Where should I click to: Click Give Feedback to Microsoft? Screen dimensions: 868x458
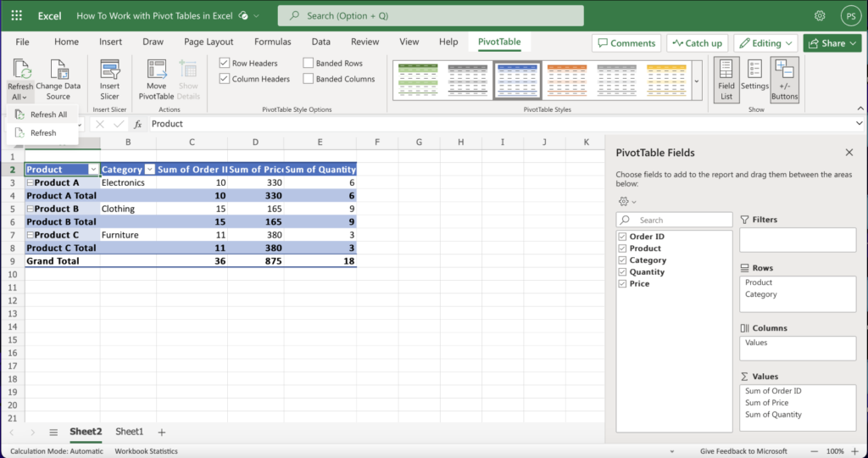pos(743,451)
